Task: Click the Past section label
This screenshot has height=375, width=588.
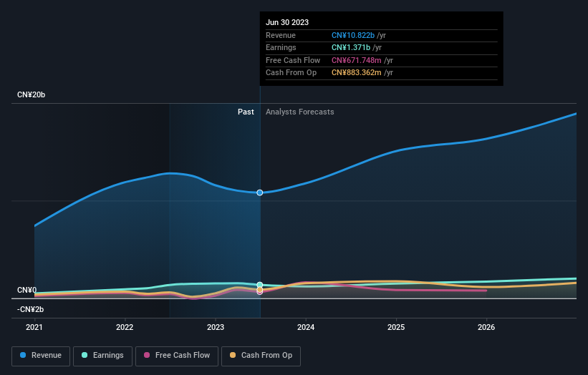Action: coord(246,112)
